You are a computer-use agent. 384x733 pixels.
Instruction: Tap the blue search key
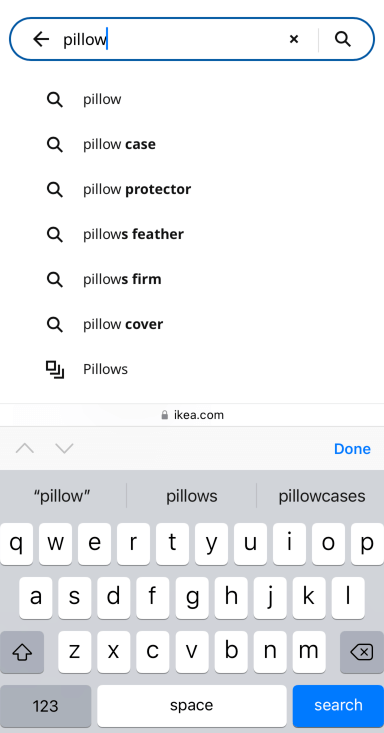(338, 705)
